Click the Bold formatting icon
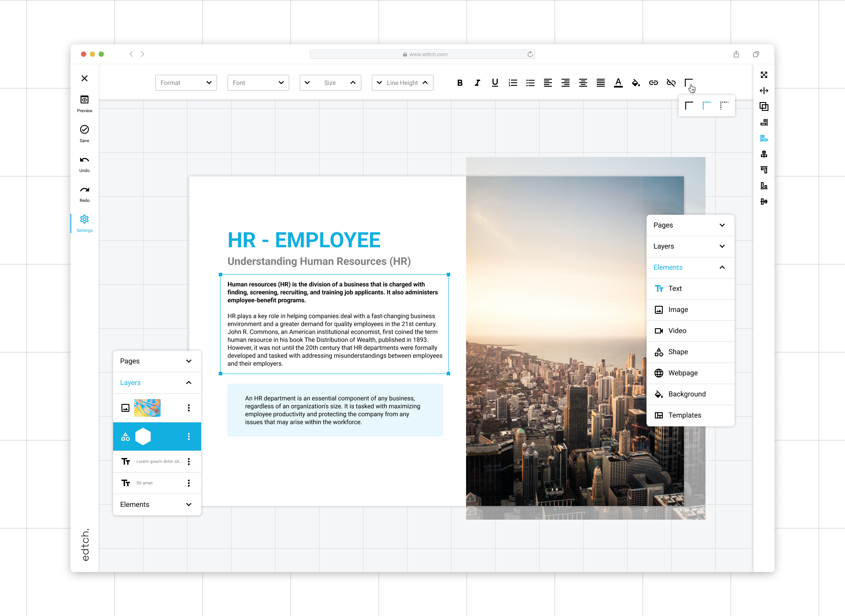 pos(459,83)
